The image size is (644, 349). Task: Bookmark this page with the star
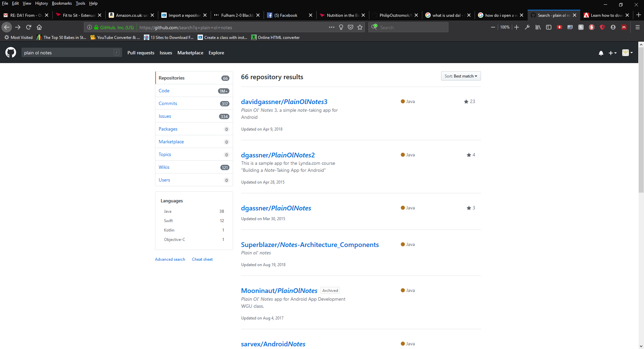pos(360,27)
